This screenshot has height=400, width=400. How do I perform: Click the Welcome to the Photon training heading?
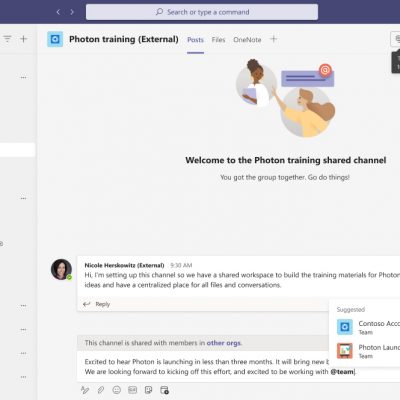[x=286, y=160]
